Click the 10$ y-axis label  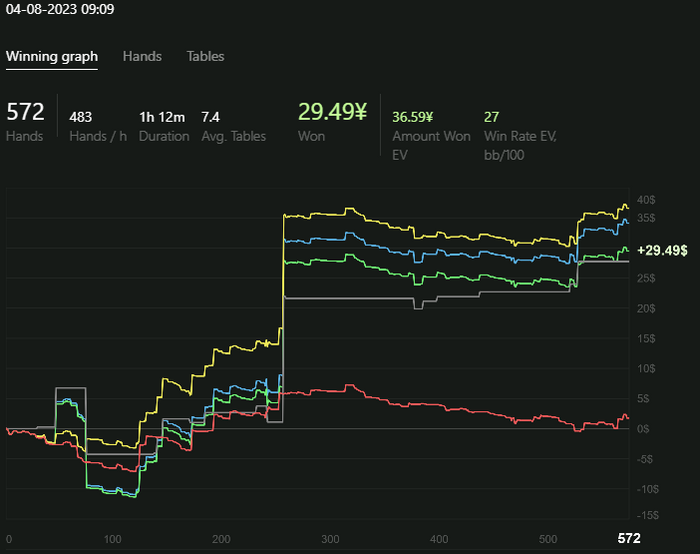(x=646, y=369)
